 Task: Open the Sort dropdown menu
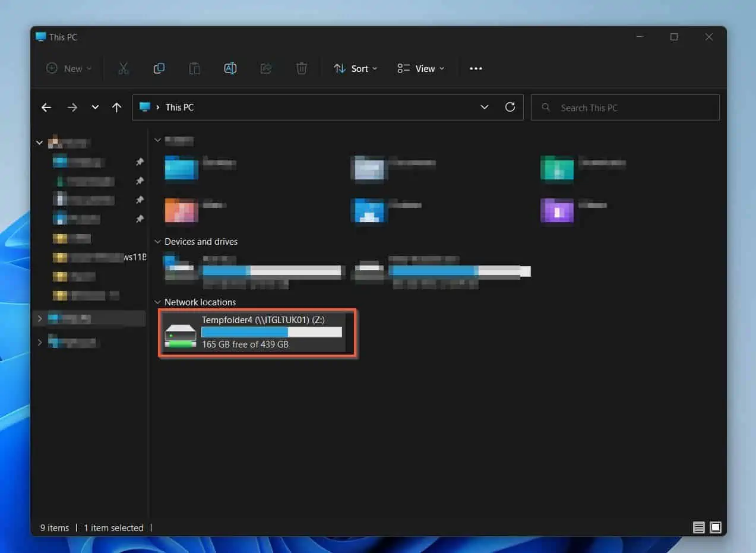pos(355,68)
